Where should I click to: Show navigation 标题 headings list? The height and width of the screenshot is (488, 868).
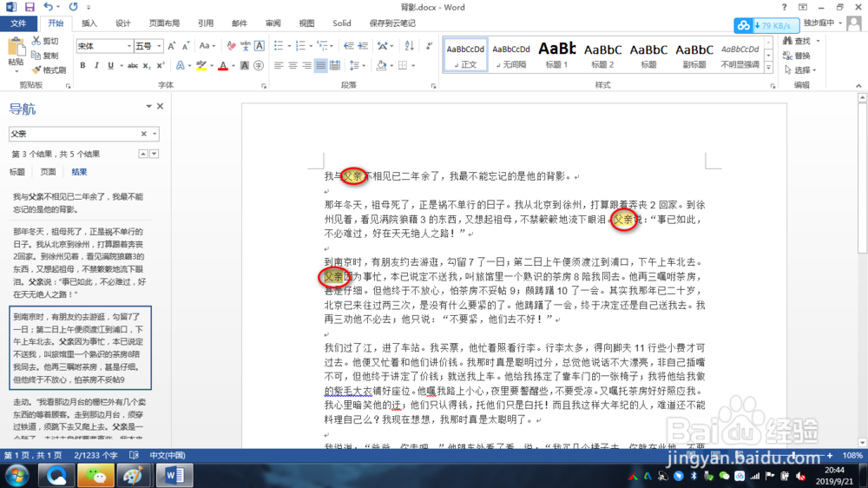pos(17,172)
